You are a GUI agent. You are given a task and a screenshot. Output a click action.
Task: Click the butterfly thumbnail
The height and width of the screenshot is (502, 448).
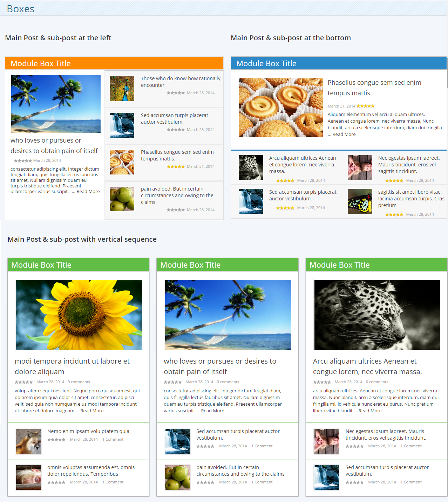pyautogui.click(x=360, y=201)
